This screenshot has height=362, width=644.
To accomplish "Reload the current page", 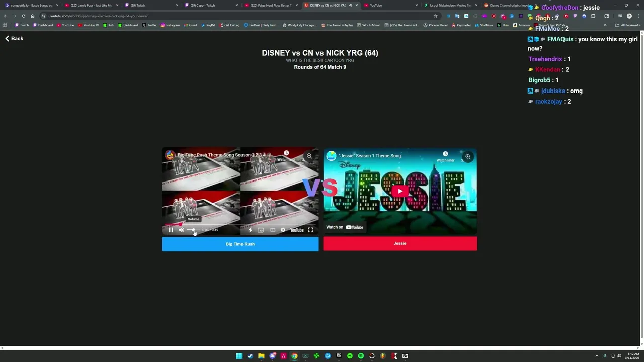I will [x=23, y=16].
